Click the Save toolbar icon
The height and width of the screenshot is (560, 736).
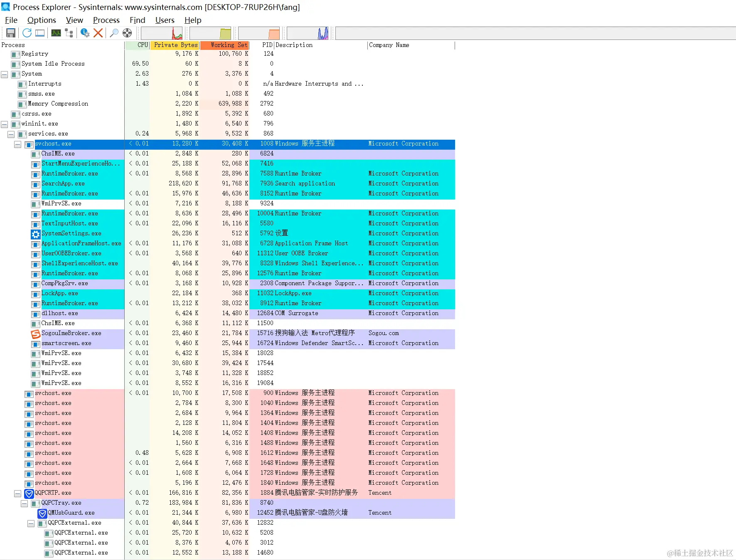(x=11, y=33)
